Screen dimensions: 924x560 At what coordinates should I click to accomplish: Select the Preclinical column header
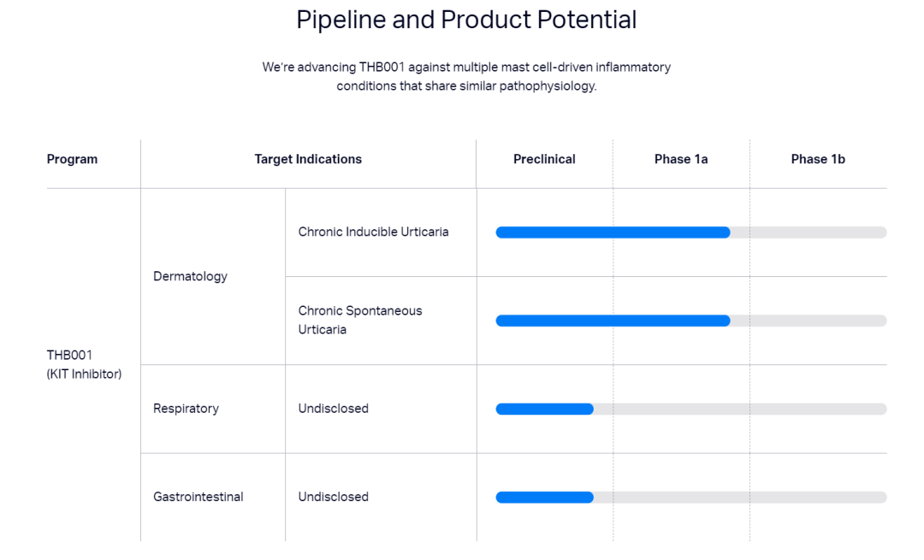(544, 159)
